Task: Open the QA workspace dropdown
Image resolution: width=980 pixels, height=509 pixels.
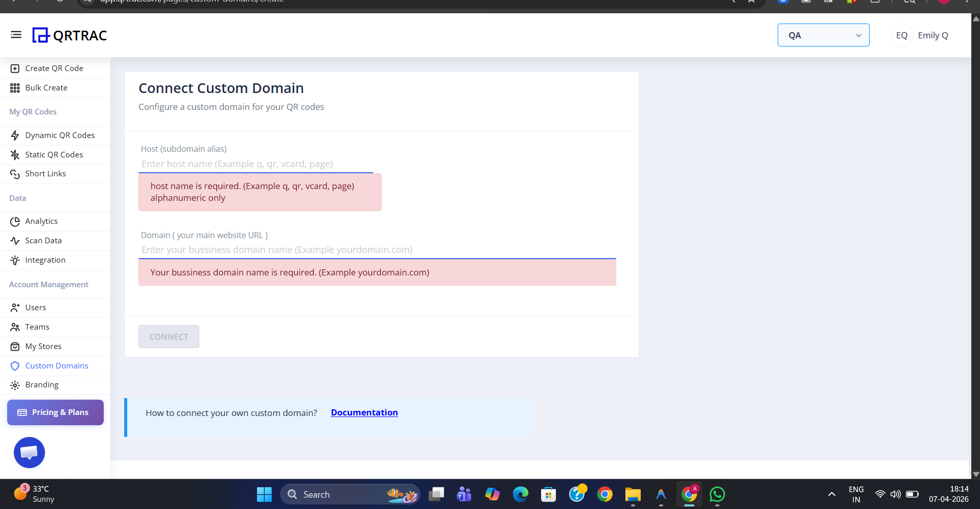Action: 823,35
